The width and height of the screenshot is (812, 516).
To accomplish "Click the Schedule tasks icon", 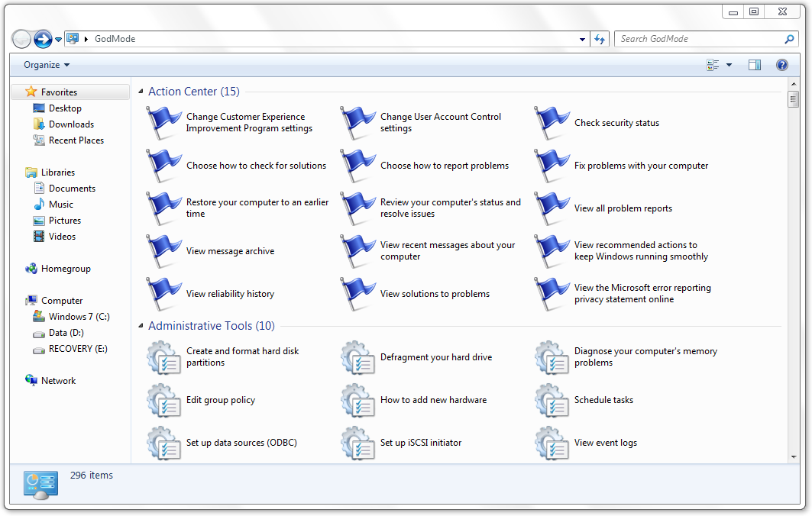I will point(551,400).
